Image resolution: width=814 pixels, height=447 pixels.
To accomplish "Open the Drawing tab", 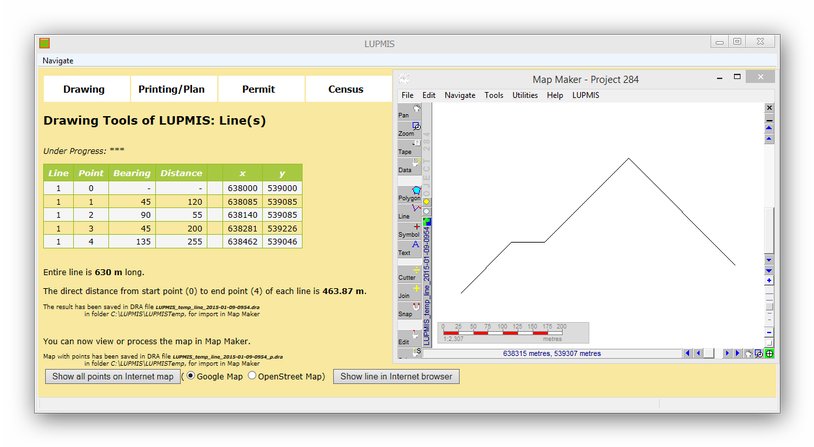I will tap(87, 89).
